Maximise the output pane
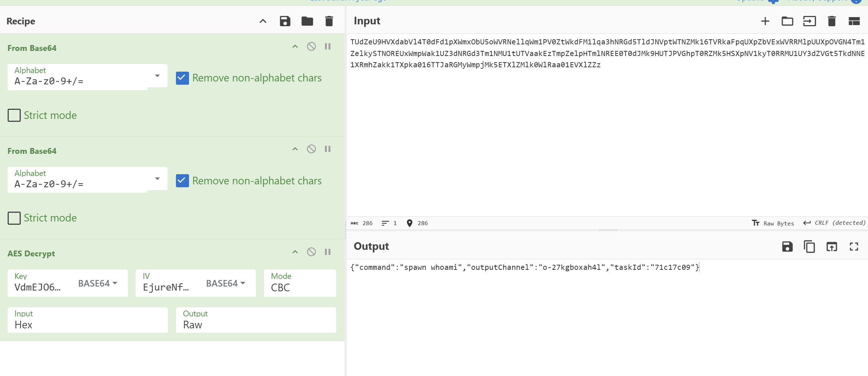This screenshot has width=868, height=376. [x=854, y=247]
